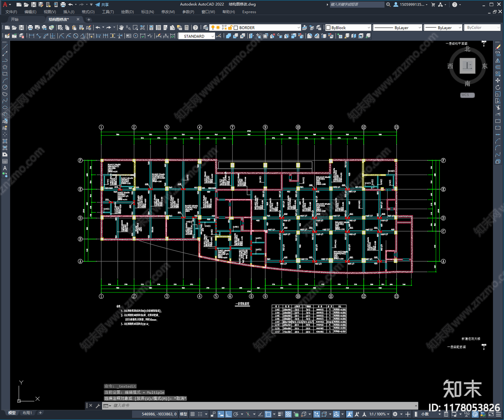The image size is (504, 420).
Task: Select the Diameter dimension tool
Action: pos(76,36)
